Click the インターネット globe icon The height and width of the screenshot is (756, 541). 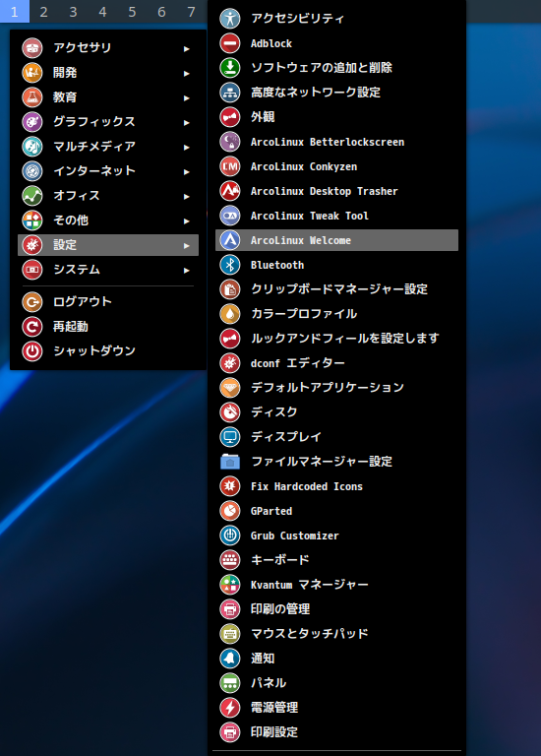pyautogui.click(x=32, y=171)
